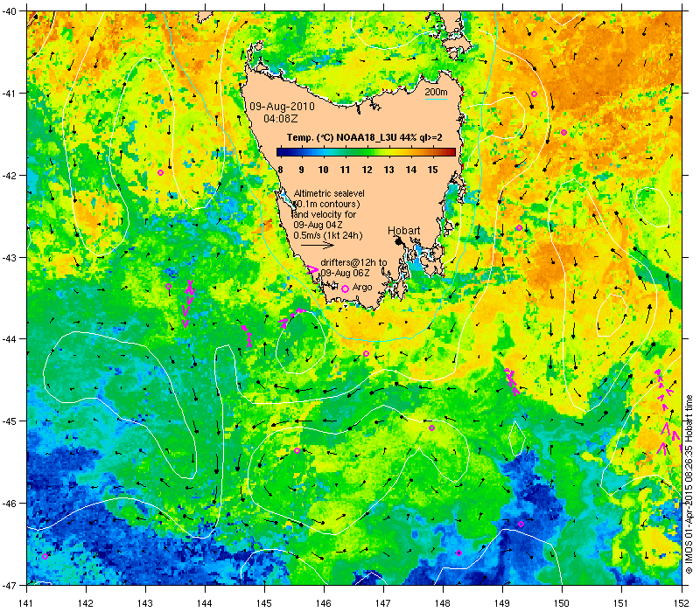The width and height of the screenshot is (700, 612).
Task: Click latitude axis label -46
Action: click(9, 504)
